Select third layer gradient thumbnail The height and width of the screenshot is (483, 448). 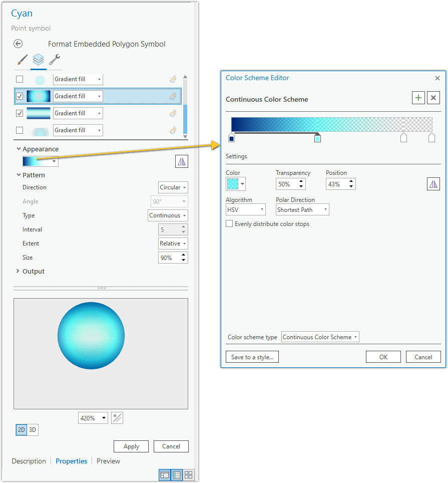39,113
